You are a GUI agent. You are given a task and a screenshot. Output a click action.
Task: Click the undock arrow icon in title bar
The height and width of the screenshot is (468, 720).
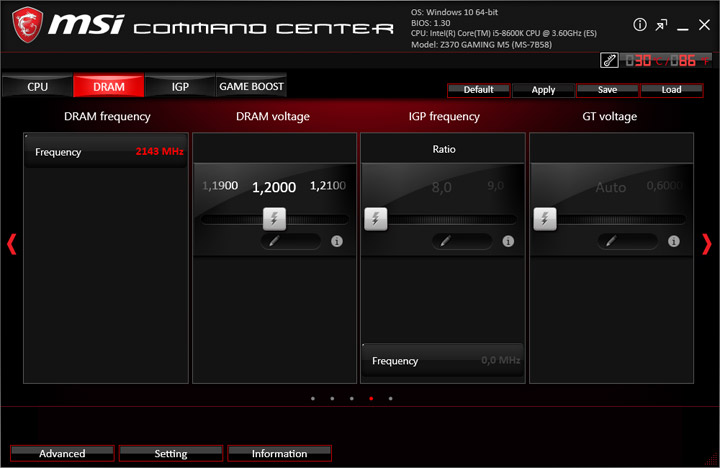(661, 25)
